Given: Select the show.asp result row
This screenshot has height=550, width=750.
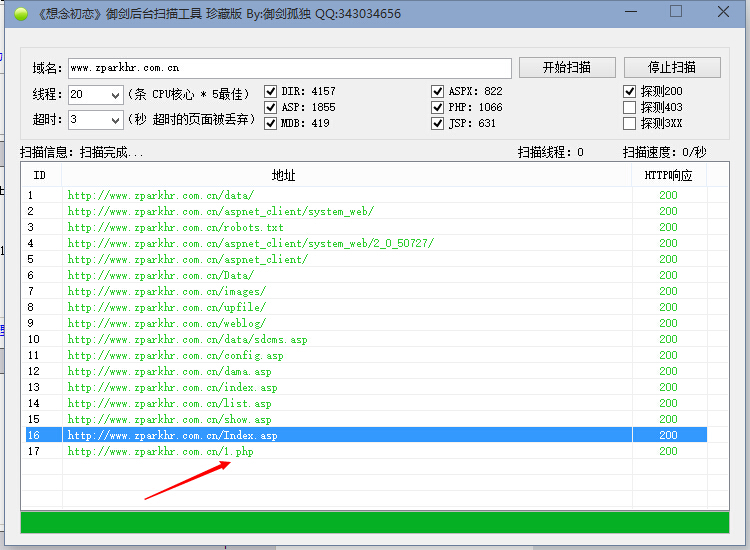Looking at the screenshot, I should tap(366, 419).
